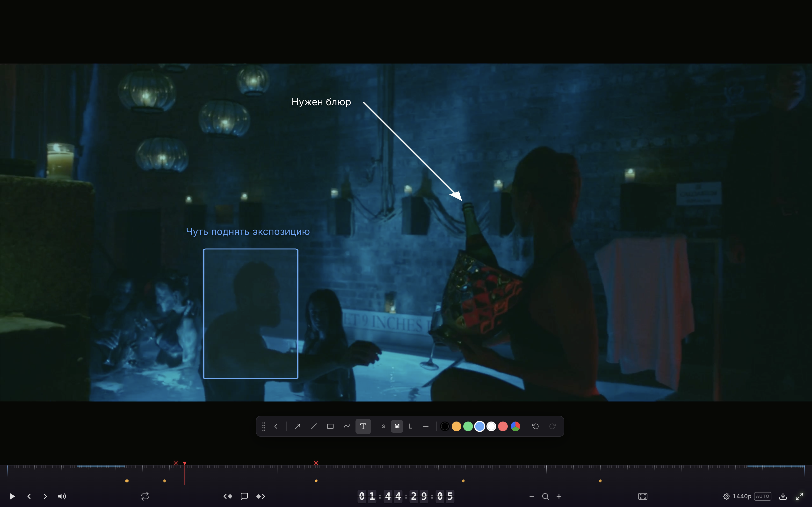
Task: Open the comment bubble icon
Action: (x=244, y=496)
